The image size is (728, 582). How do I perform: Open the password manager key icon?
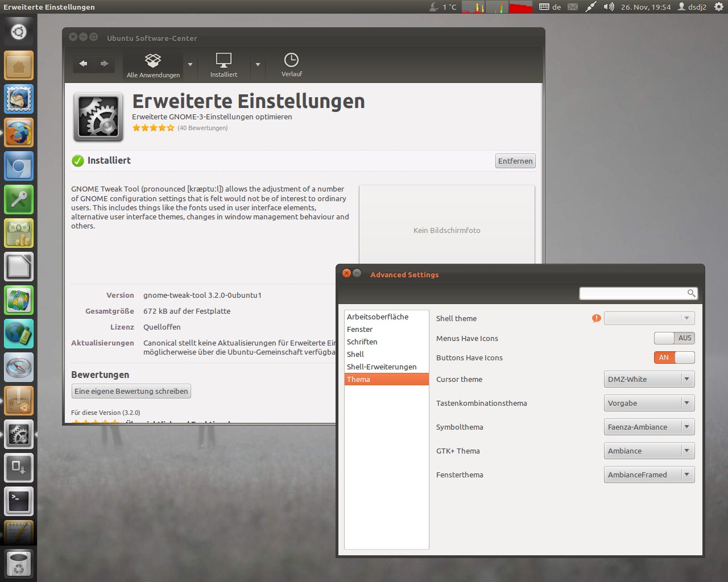coord(19,200)
